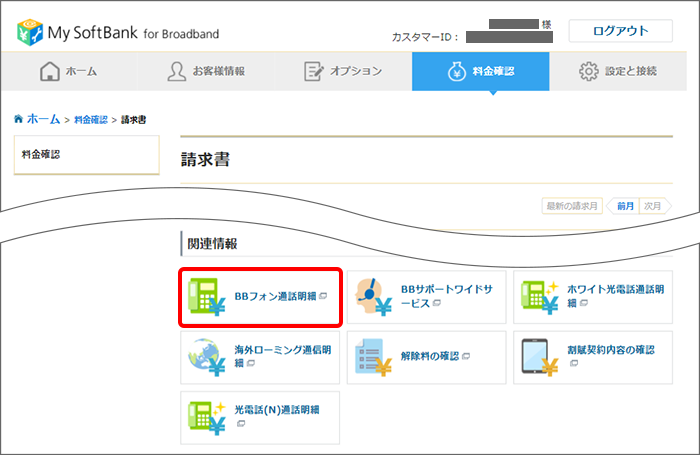
Task: Open the 解除料の確認 link
Action: 426,357
